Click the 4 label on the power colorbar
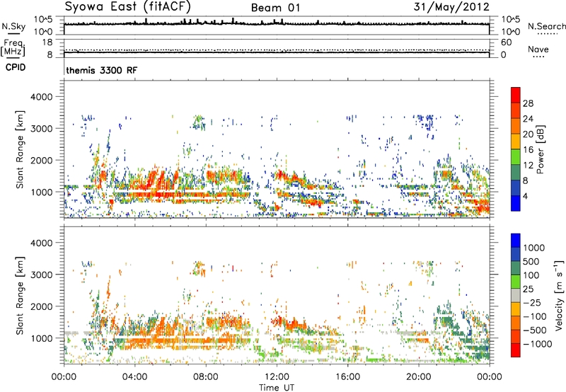This screenshot has height=392, width=566. point(525,197)
